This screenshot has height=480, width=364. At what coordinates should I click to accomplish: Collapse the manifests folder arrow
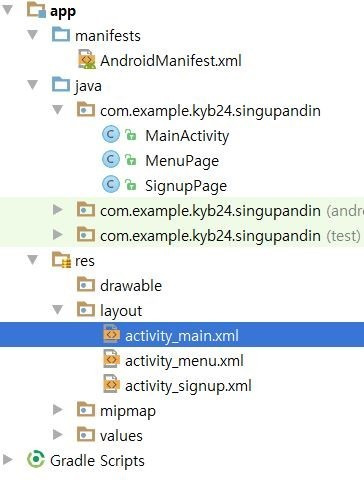(32, 35)
